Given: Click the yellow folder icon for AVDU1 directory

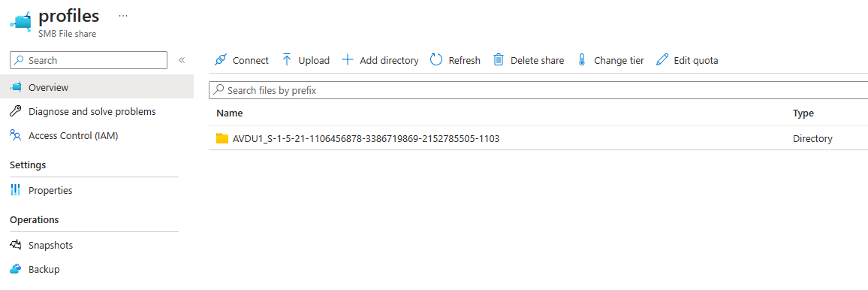Looking at the screenshot, I should click(222, 139).
